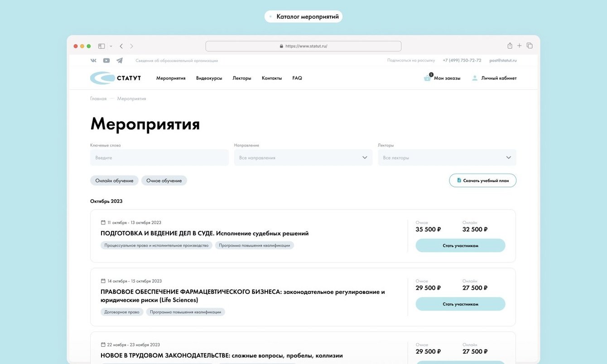Click the document icon in Скачать учебный план
This screenshot has width=607, height=364.
coord(459,180)
